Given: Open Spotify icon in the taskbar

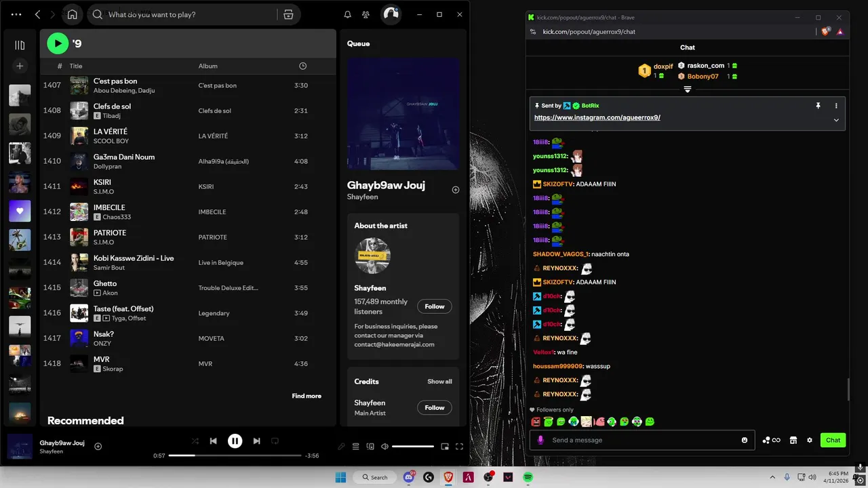Looking at the screenshot, I should click(x=528, y=477).
